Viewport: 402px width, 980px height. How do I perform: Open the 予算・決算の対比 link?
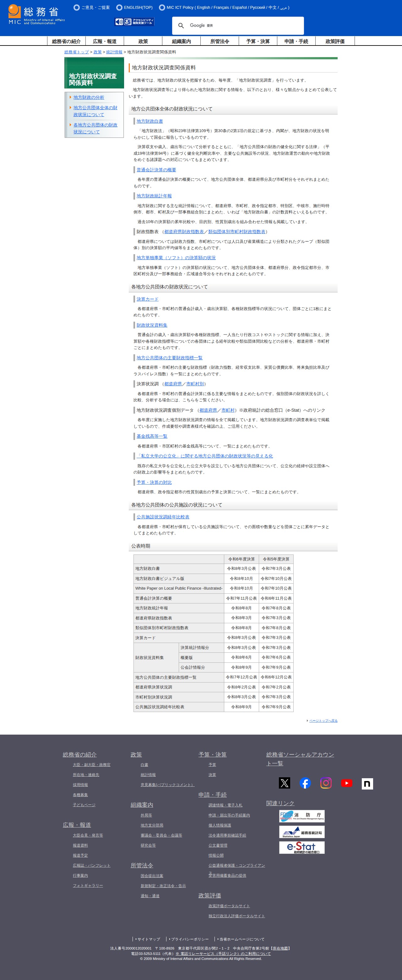[x=154, y=482]
